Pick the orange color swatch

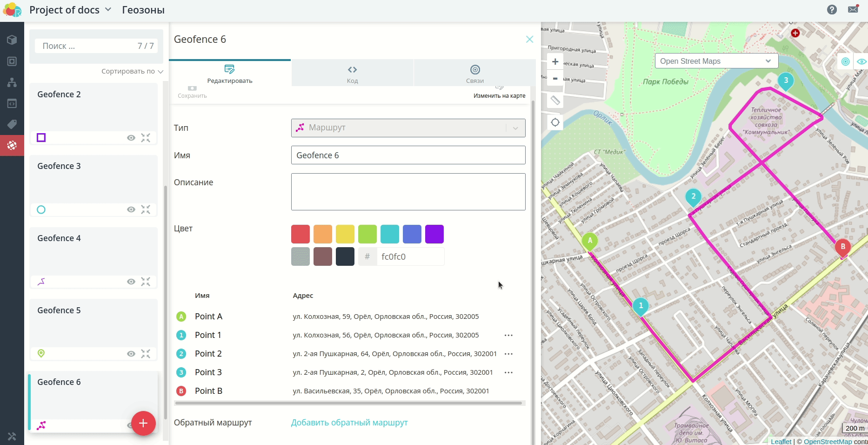tap(323, 234)
